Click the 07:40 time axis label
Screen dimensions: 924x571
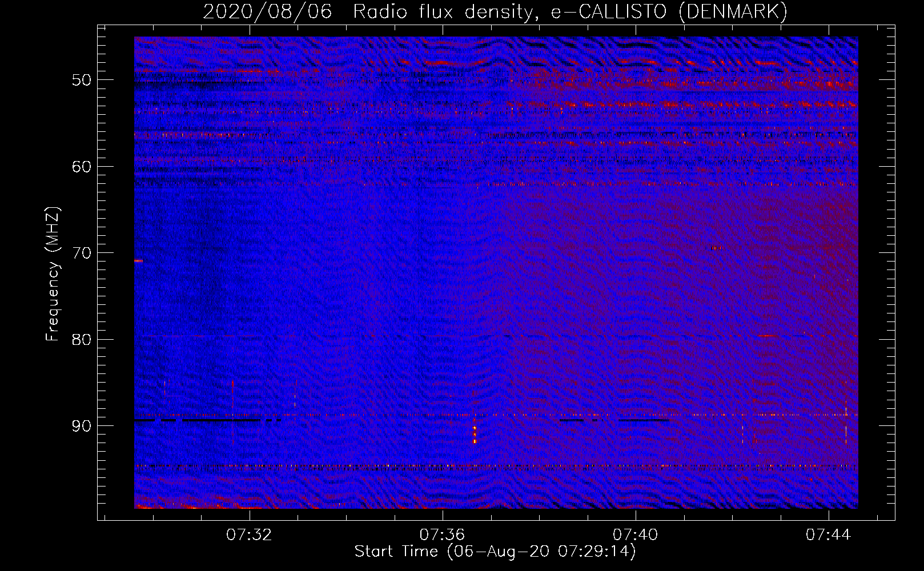point(635,535)
